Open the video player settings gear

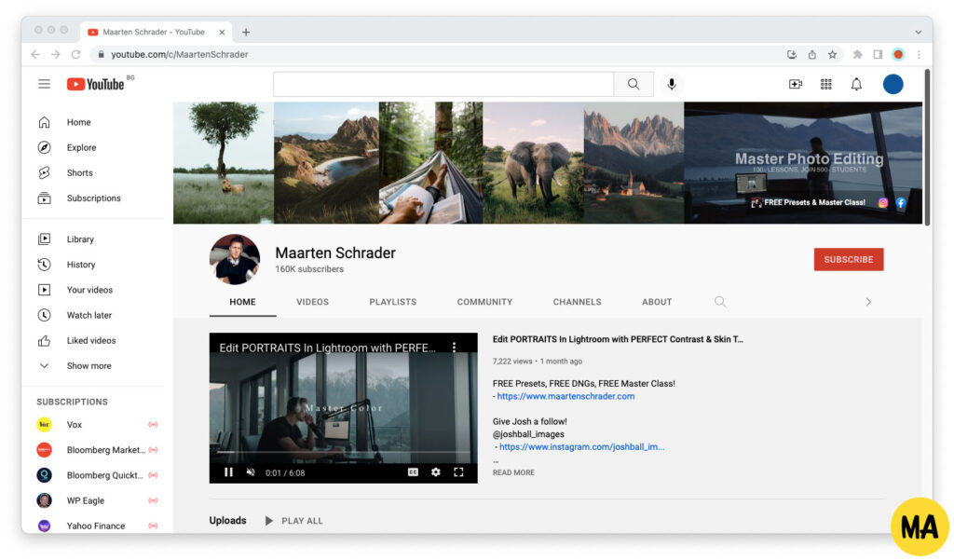(436, 472)
